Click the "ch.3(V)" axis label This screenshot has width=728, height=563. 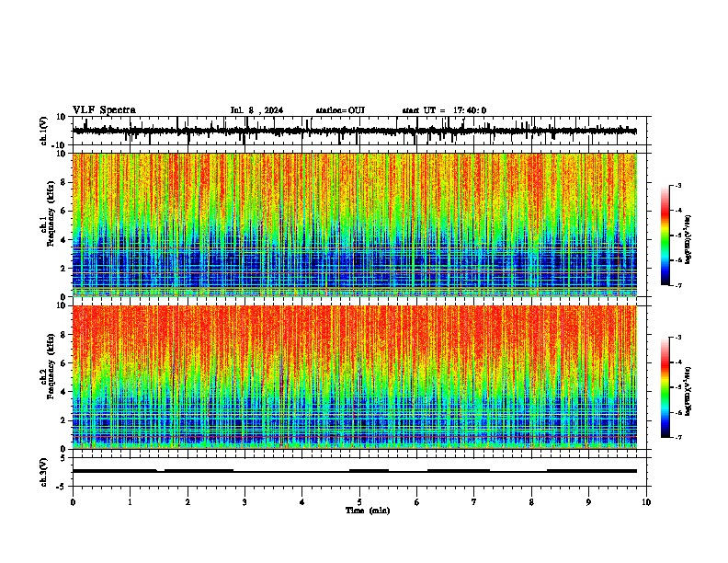44,472
